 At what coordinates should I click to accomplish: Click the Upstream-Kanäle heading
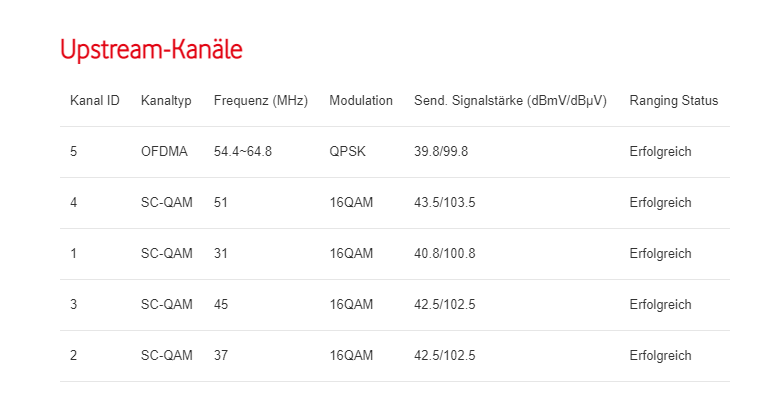coord(151,50)
